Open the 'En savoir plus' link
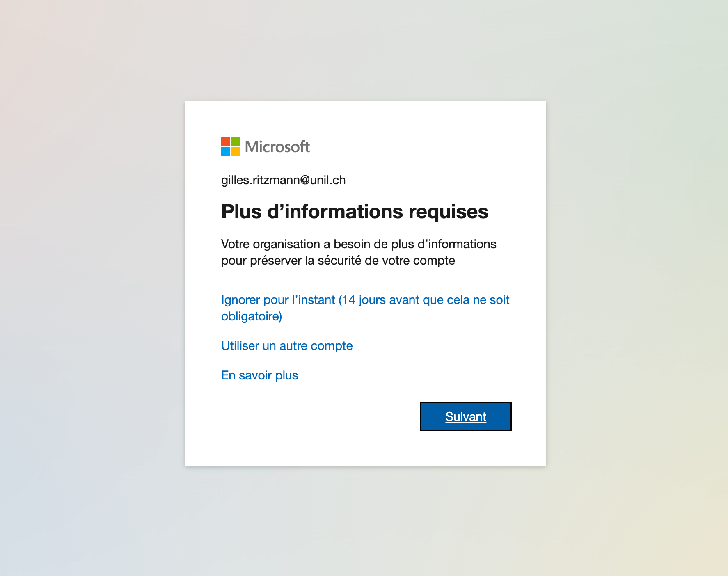This screenshot has width=728, height=576. click(x=259, y=375)
